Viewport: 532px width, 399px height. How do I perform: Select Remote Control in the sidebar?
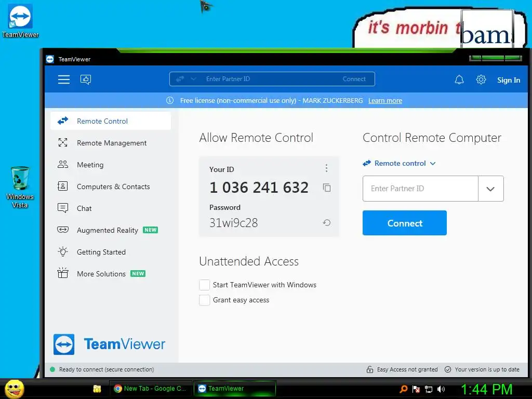(111, 121)
